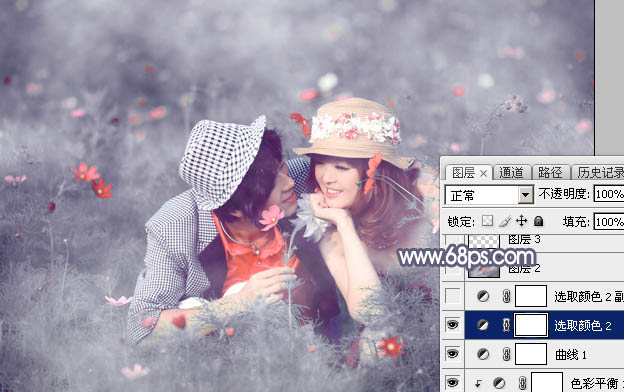Viewport: 624px width, 392px height.
Task: Click clipping arrow on 色彩平衡 layer
Action: click(478, 384)
